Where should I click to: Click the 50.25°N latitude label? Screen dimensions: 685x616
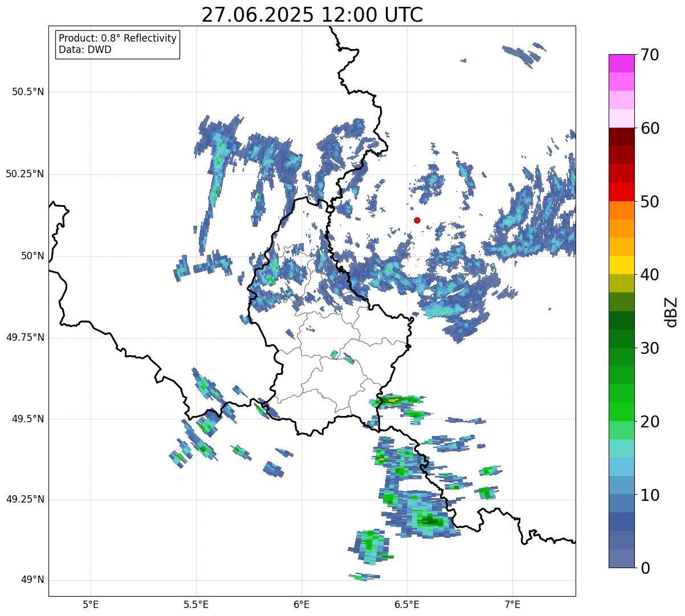pyautogui.click(x=25, y=174)
